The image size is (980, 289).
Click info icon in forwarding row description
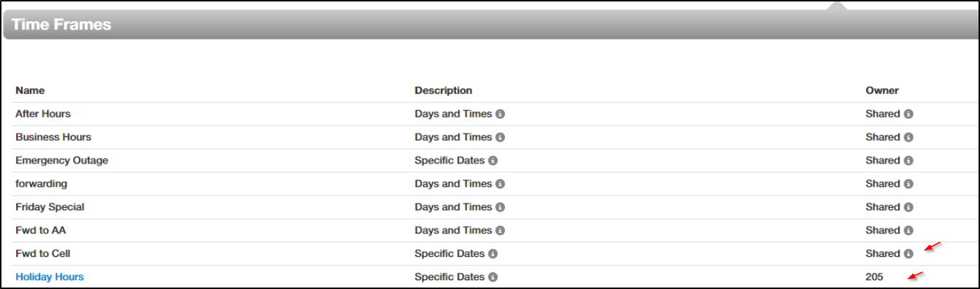pyautogui.click(x=500, y=184)
